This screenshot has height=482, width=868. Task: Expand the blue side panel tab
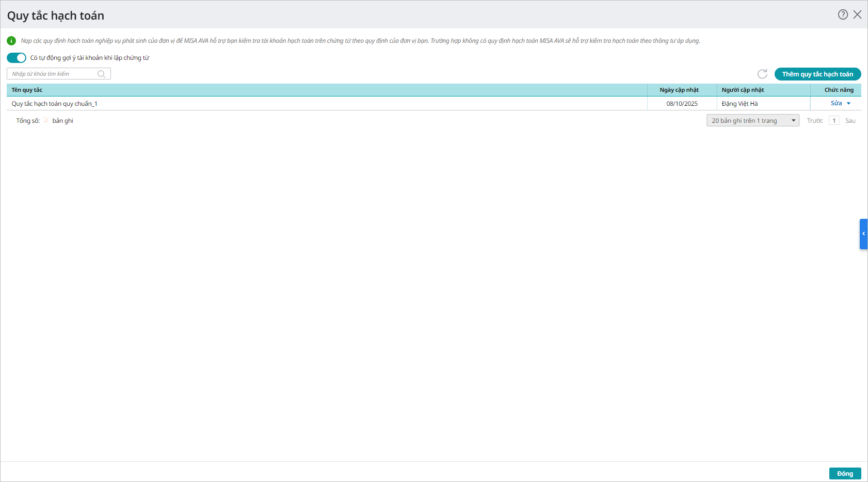(x=863, y=234)
